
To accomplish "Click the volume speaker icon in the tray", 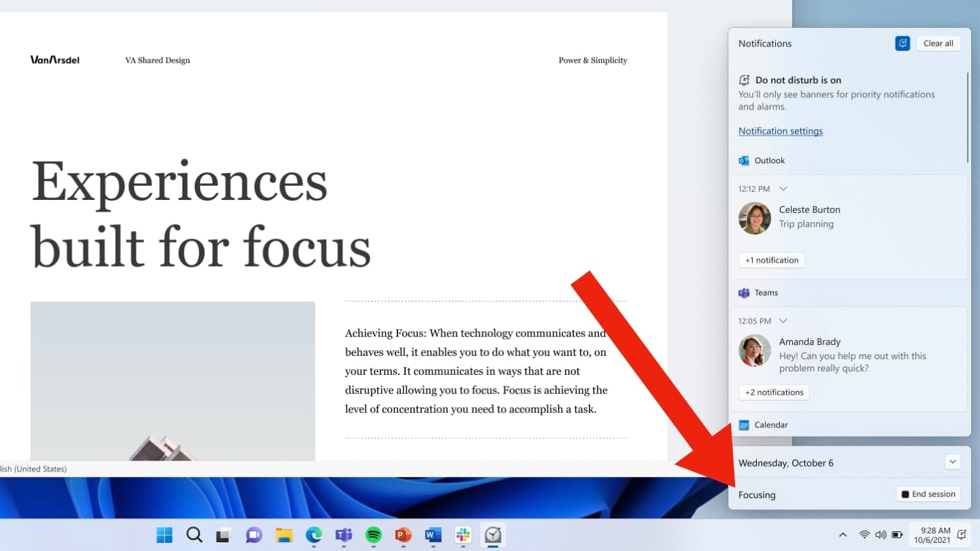I will (881, 535).
